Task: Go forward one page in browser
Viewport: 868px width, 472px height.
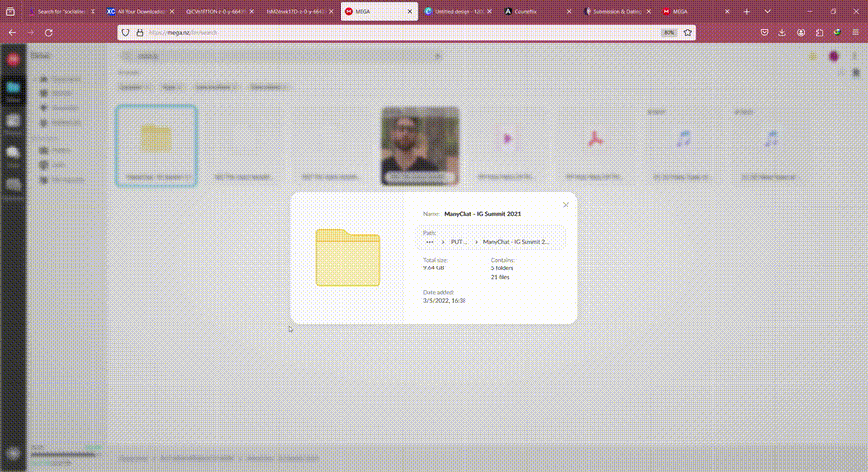Action: 31,33
